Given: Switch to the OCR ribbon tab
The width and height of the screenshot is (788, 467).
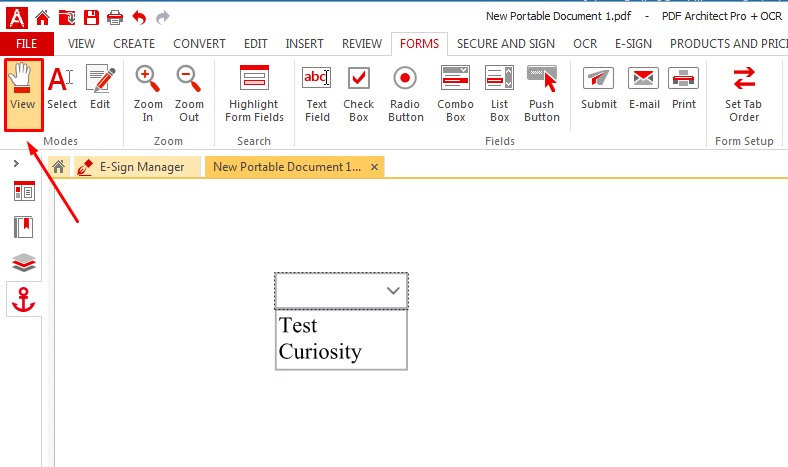Looking at the screenshot, I should coord(585,44).
